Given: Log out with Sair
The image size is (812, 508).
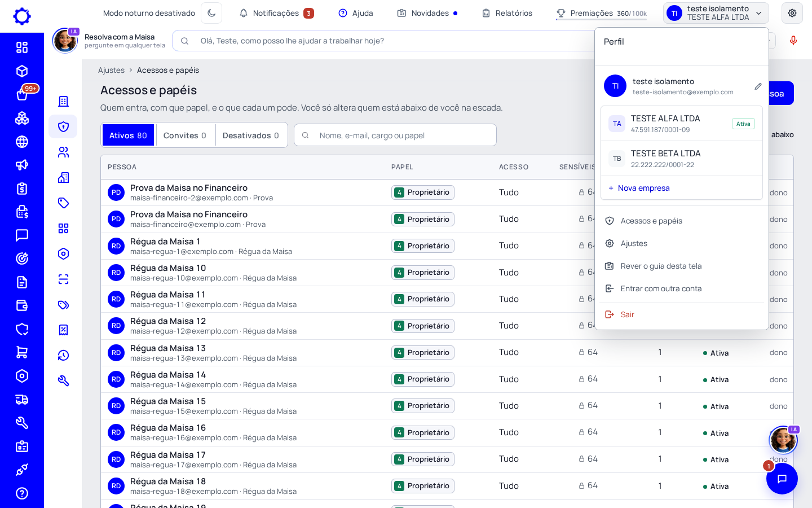Looking at the screenshot, I should (682, 314).
